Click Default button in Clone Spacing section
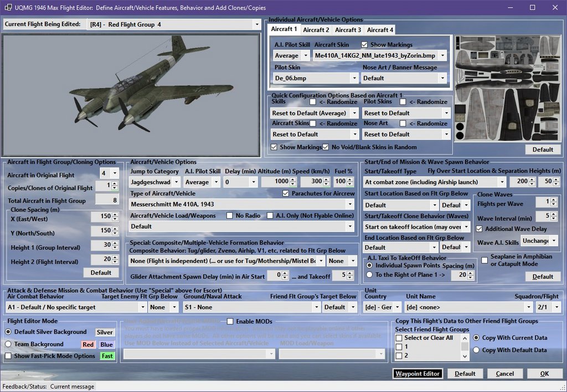The image size is (567, 392). point(101,272)
